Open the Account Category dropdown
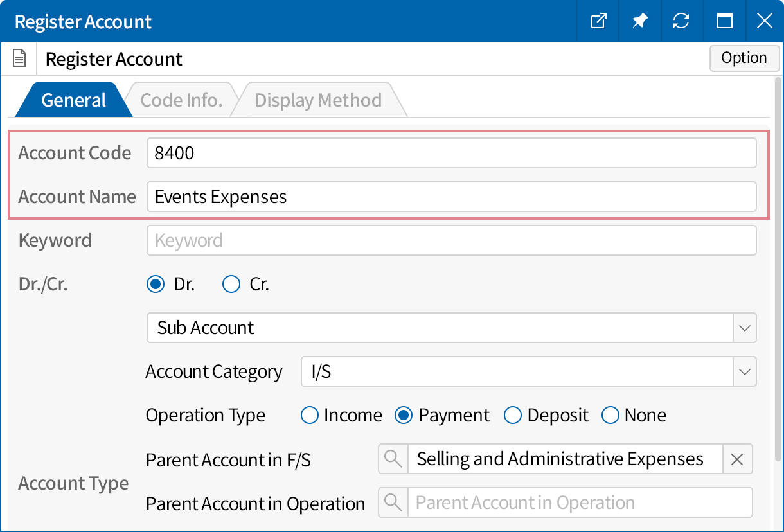 [744, 372]
